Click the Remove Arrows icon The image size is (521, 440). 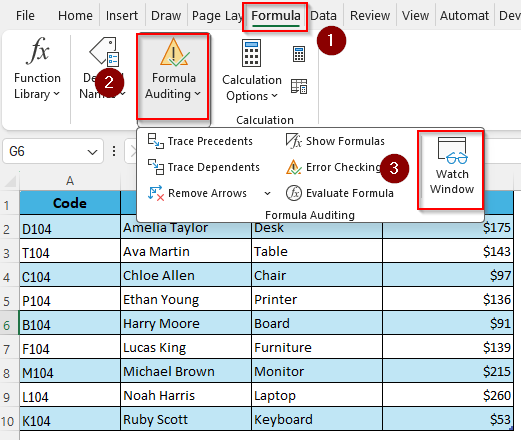click(x=156, y=193)
